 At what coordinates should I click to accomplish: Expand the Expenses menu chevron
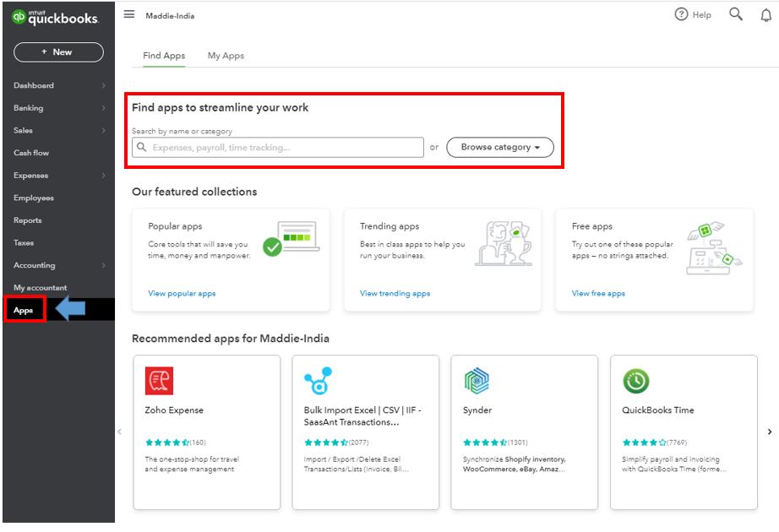[103, 176]
